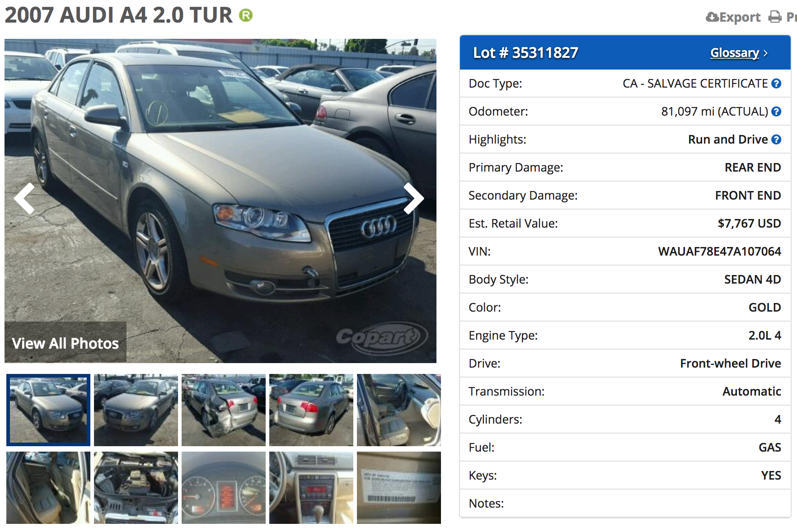Screen dimensions: 797x532
Task: Select the rear damage photo thumbnail
Action: coord(224,410)
